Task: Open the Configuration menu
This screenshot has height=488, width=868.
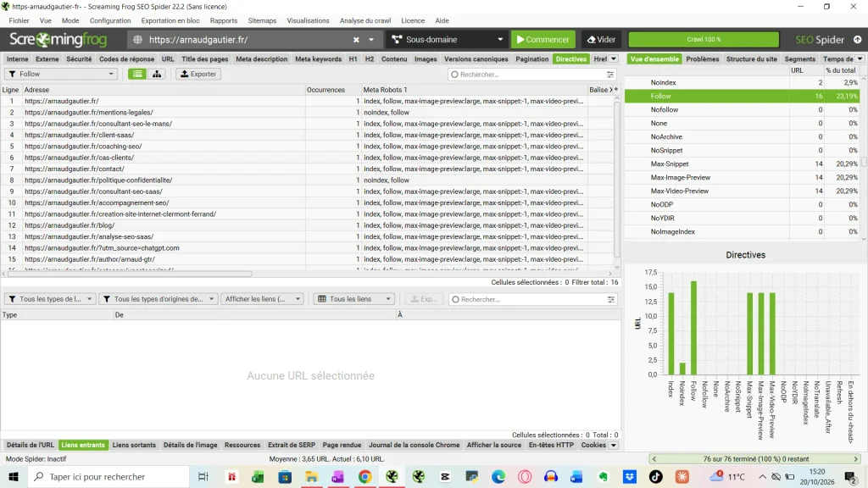Action: (x=110, y=20)
